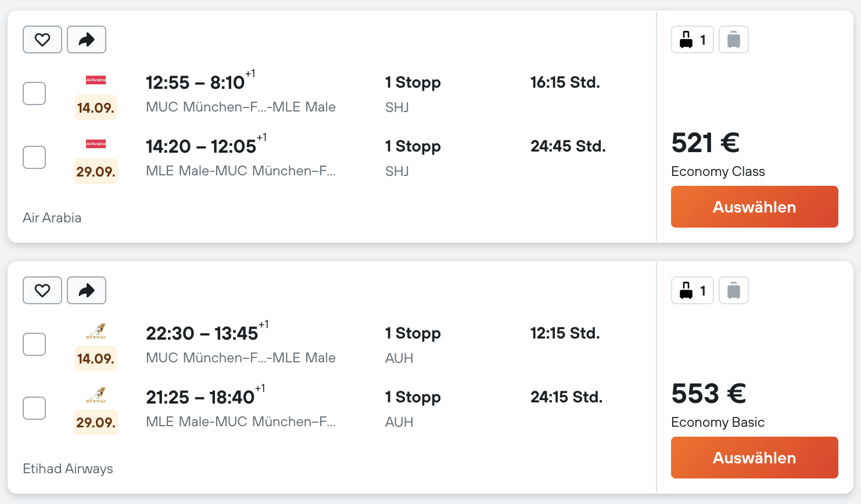Screen dimensions: 861x504
Task: Check the Etihad outbound 22:30 flight checkbox
Action: [x=34, y=344]
